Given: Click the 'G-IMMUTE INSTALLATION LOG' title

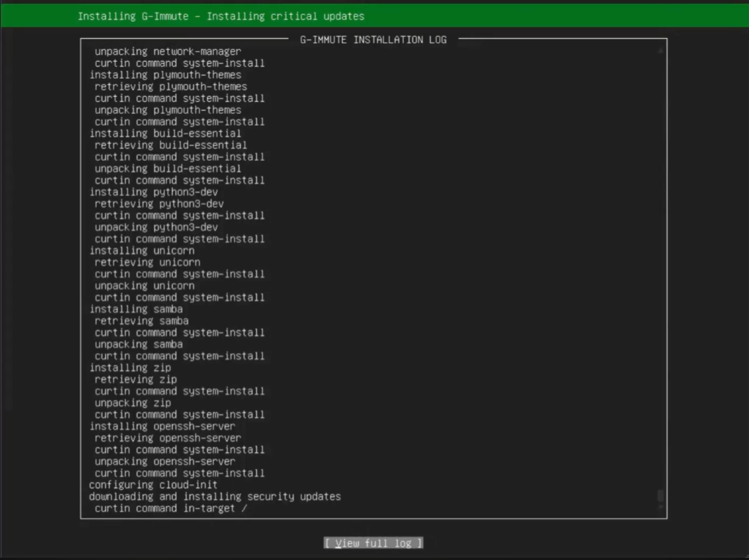Looking at the screenshot, I should click(373, 39).
